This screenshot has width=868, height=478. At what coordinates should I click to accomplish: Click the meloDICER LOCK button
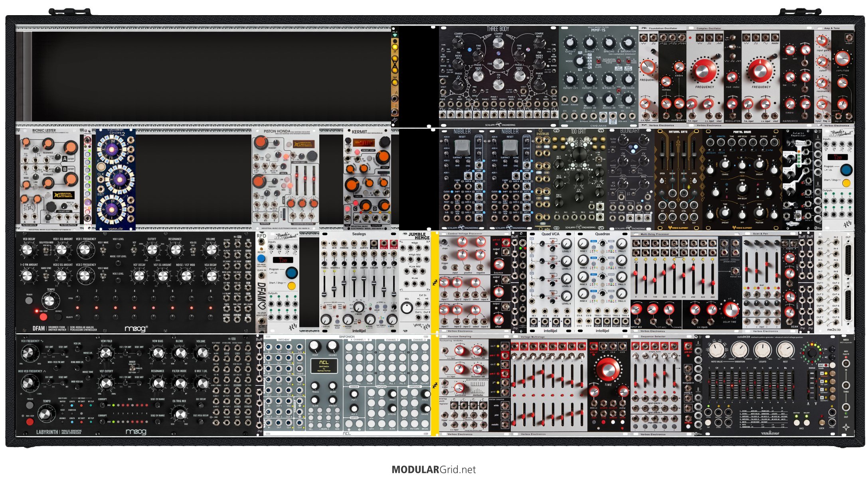pos(822,423)
